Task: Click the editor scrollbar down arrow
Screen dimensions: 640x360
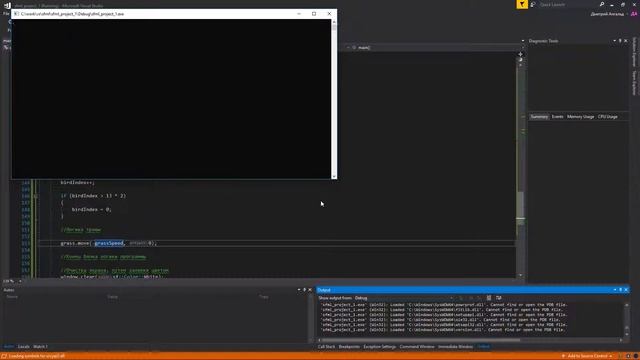Action: pyautogui.click(x=520, y=276)
